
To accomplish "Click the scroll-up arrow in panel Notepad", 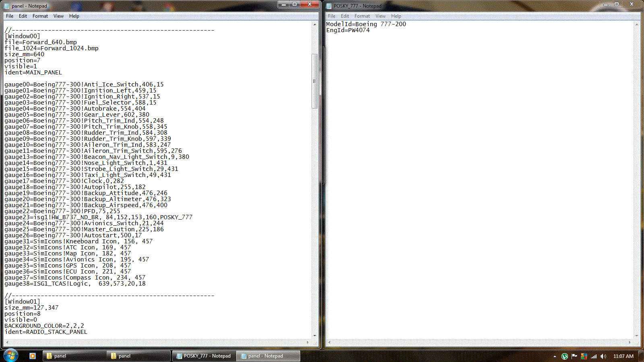I will point(315,25).
